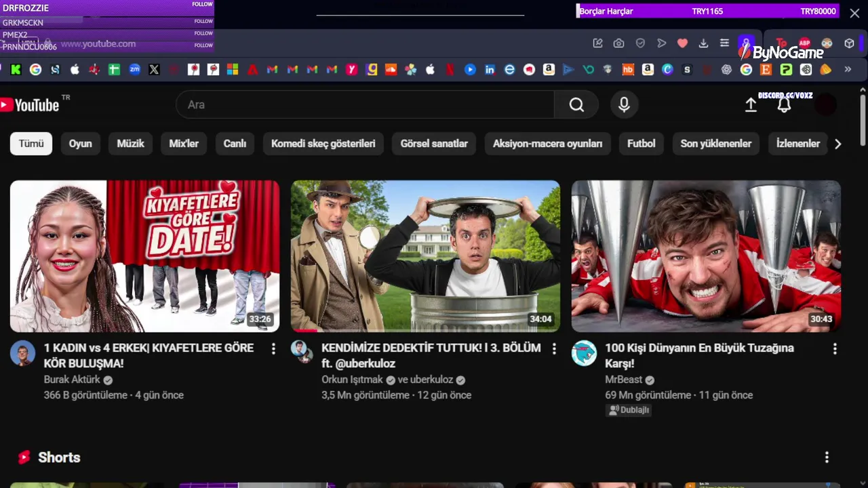Open title 1 KADIN vs 4 ERKEK video
This screenshot has width=868, height=488.
[149, 355]
